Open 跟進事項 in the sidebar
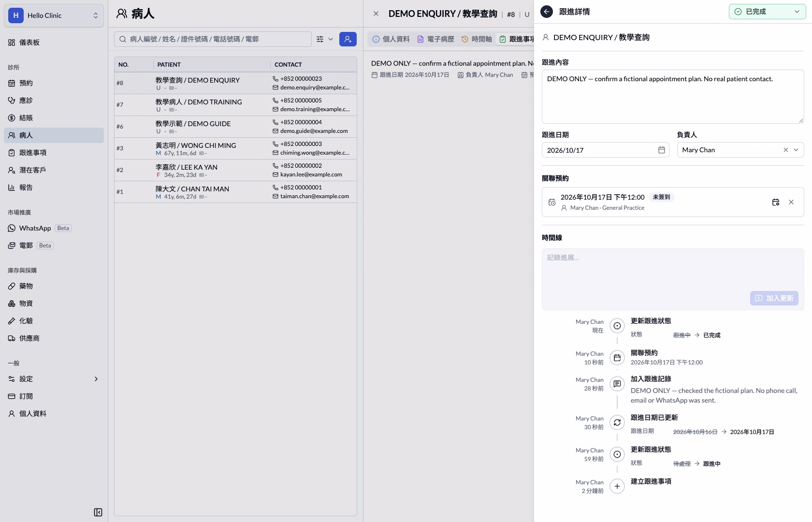 tap(54, 153)
